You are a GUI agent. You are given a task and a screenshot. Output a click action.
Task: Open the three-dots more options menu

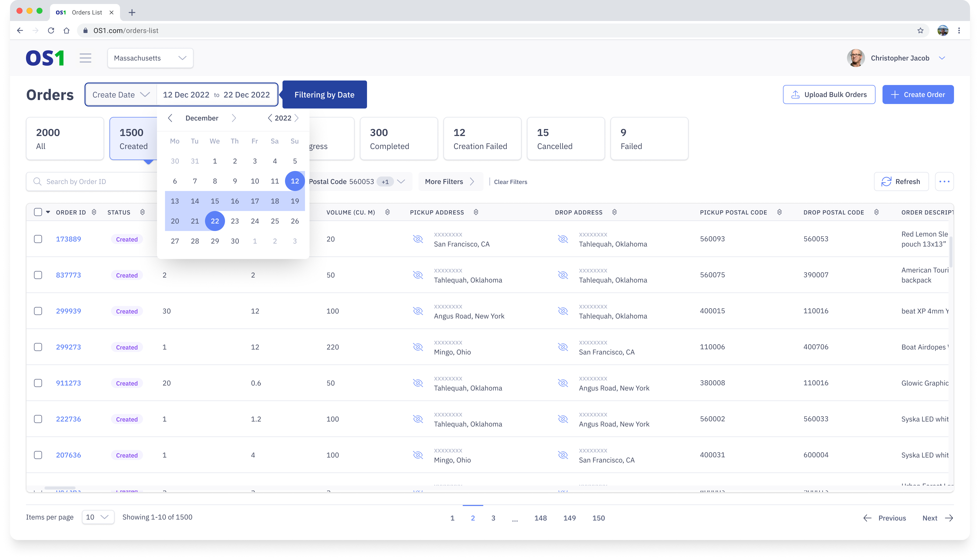click(x=944, y=181)
